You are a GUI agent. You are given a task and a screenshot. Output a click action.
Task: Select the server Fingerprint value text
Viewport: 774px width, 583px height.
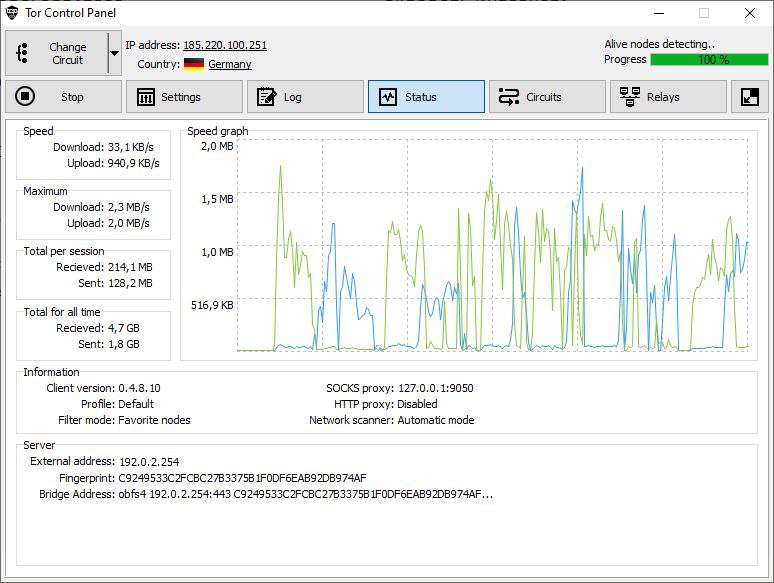click(242, 478)
